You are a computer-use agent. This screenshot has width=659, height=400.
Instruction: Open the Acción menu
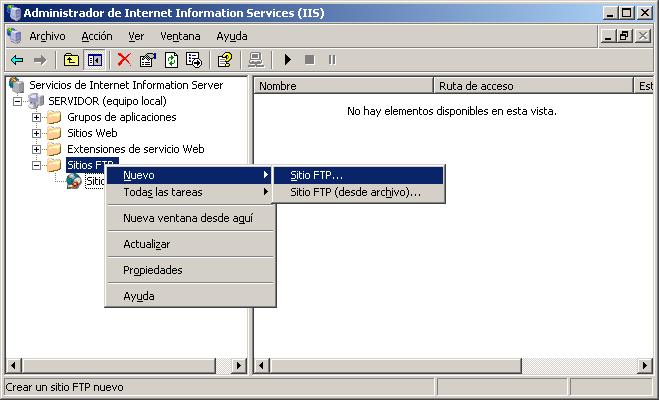pos(97,36)
